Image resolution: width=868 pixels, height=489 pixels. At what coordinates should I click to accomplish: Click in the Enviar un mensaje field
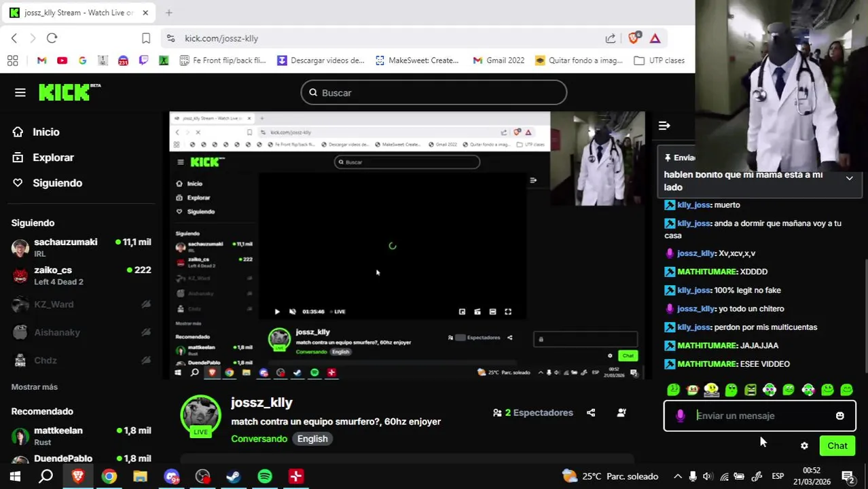759,416
